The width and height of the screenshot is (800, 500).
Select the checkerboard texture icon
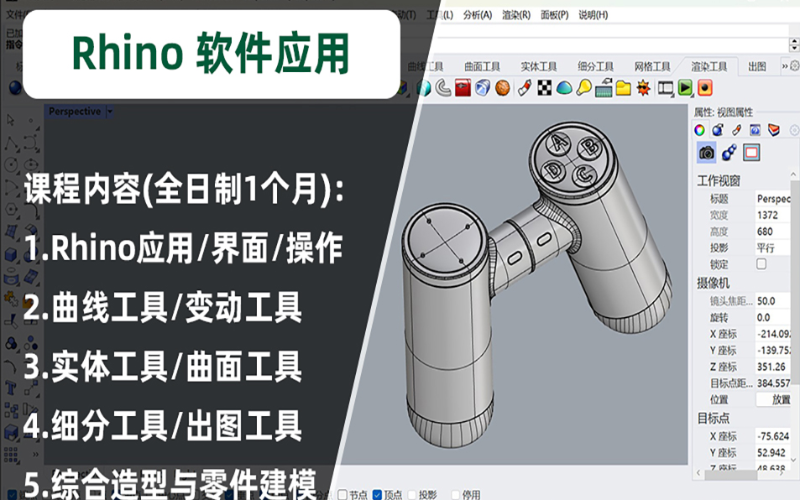(x=543, y=88)
